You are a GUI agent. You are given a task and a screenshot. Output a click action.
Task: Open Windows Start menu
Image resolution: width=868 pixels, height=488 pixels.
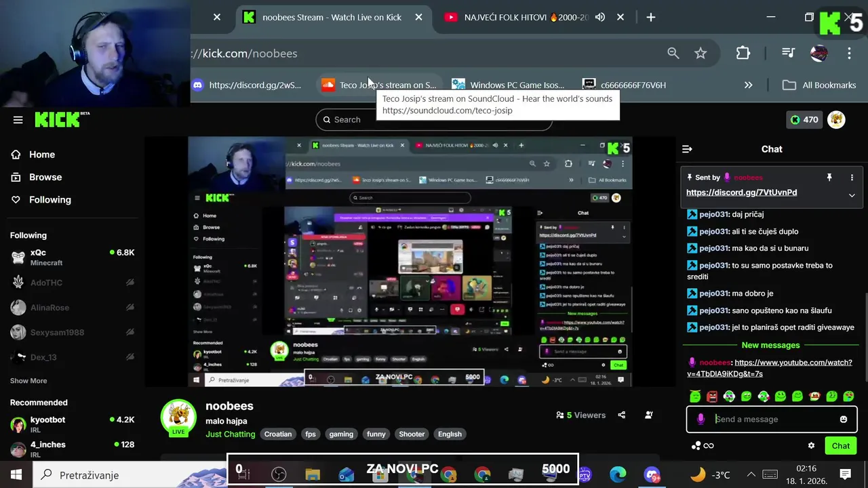point(16,475)
